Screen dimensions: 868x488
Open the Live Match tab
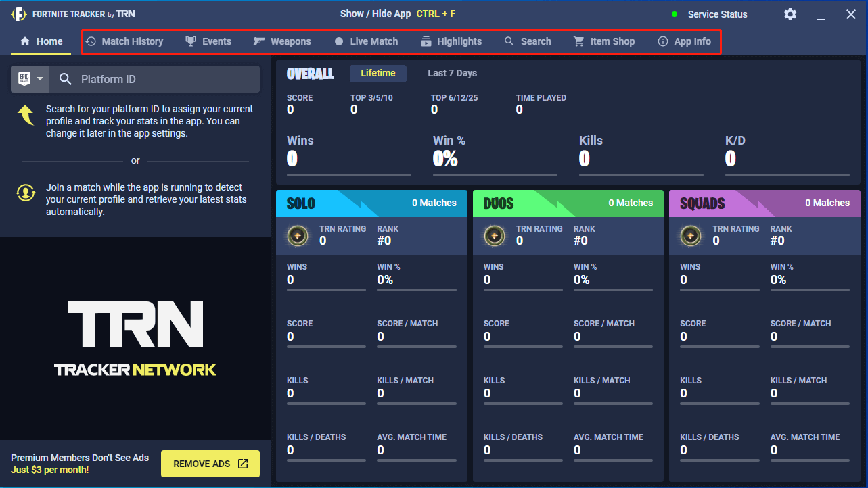coord(366,41)
